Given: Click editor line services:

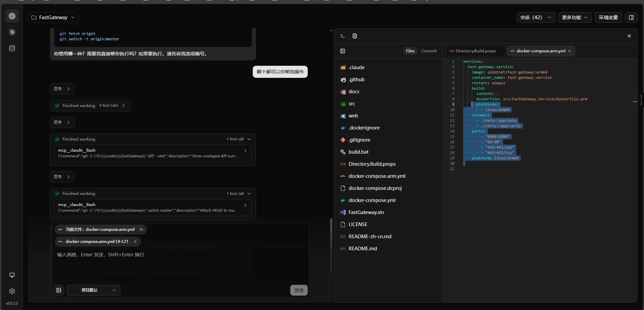Looking at the screenshot, I should tap(473, 61).
